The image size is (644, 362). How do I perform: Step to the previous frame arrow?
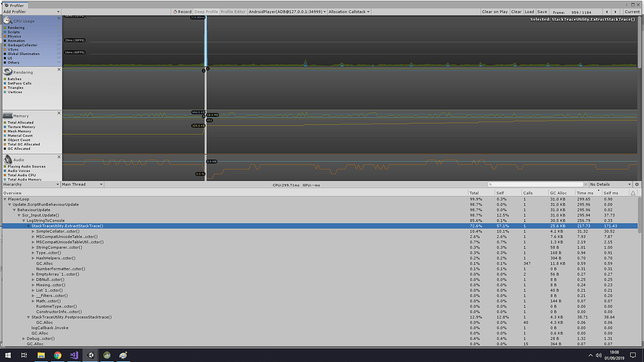click(x=606, y=11)
